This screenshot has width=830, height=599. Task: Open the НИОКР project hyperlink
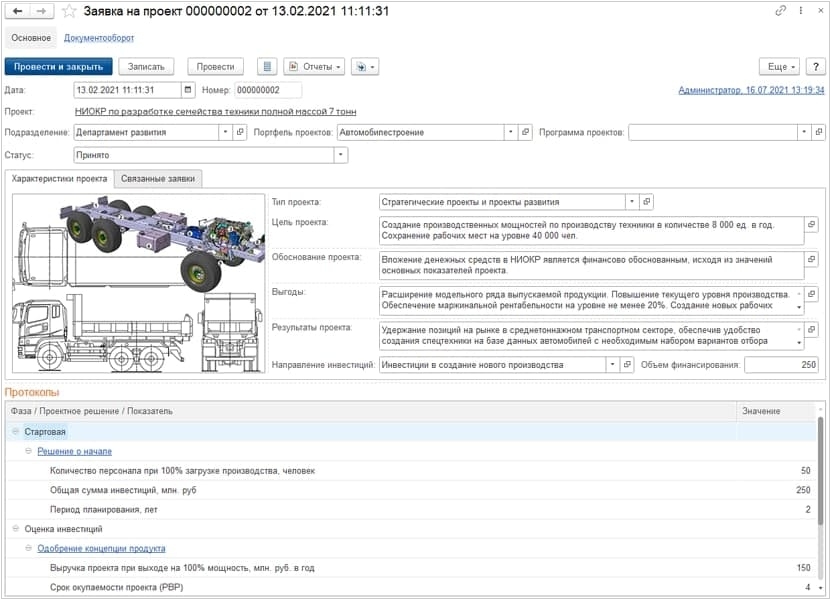pyautogui.click(x=215, y=111)
